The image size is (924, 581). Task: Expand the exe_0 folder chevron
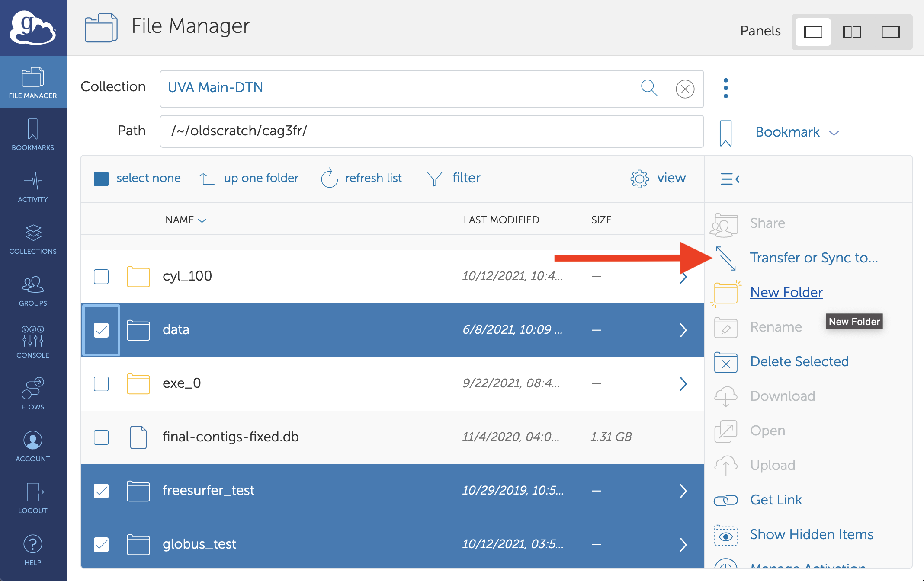(683, 383)
